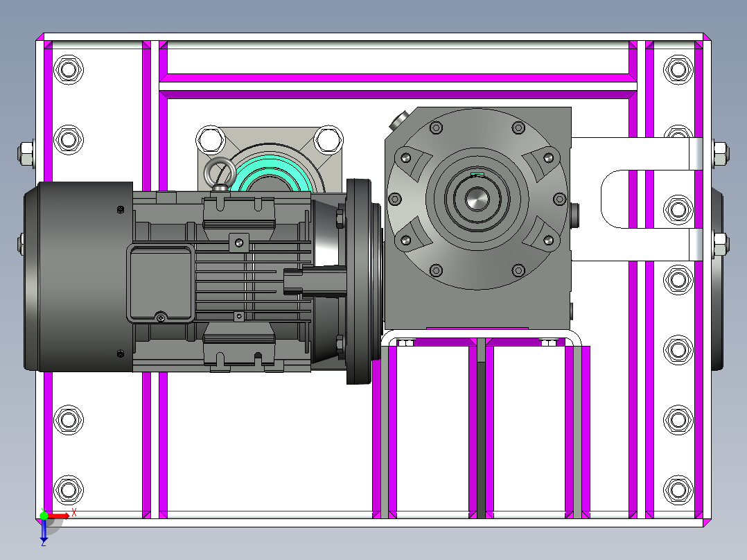Select top-right hex nut on frame
Viewport: 747px width, 560px height.
(678, 69)
